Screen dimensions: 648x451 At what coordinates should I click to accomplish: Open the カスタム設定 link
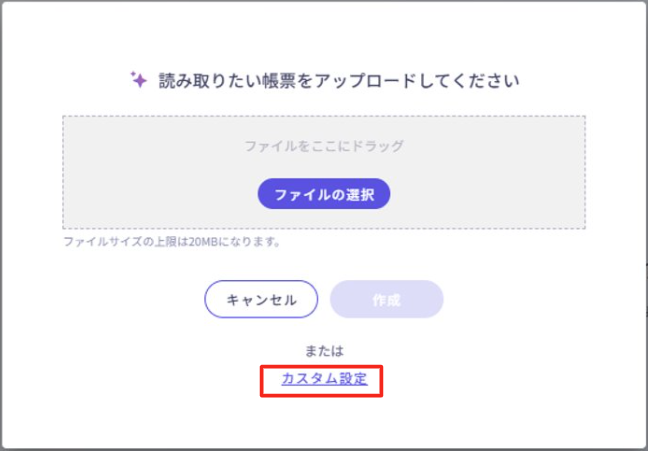[x=324, y=379]
